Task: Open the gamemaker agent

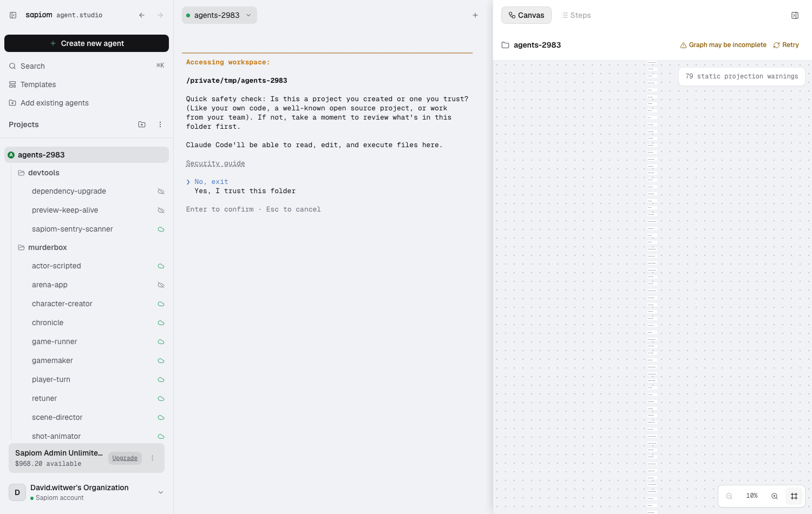Action: (x=53, y=360)
